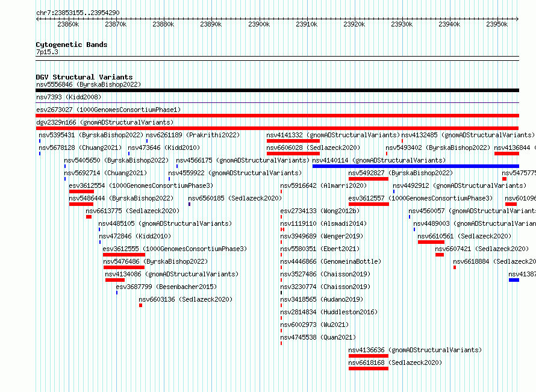The width and height of the screenshot is (536, 392).
Task: Click nsv4140114 (gnomADStructuralVariants) label
Action: (379, 160)
